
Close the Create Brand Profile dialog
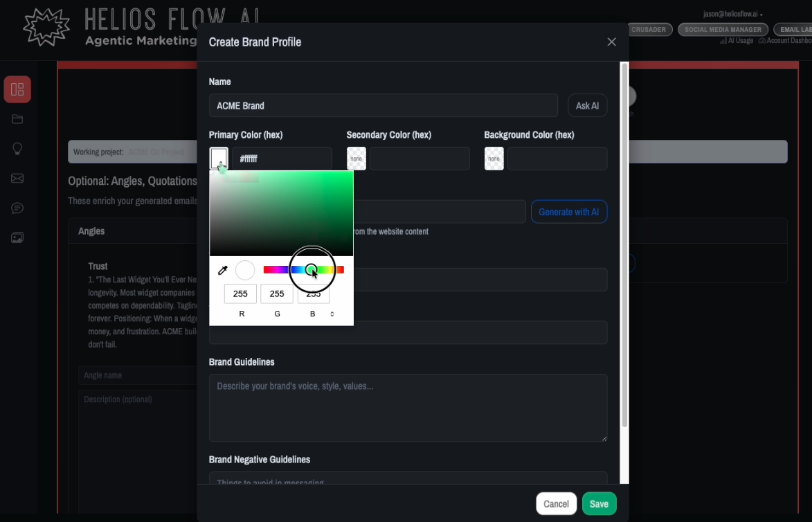611,42
